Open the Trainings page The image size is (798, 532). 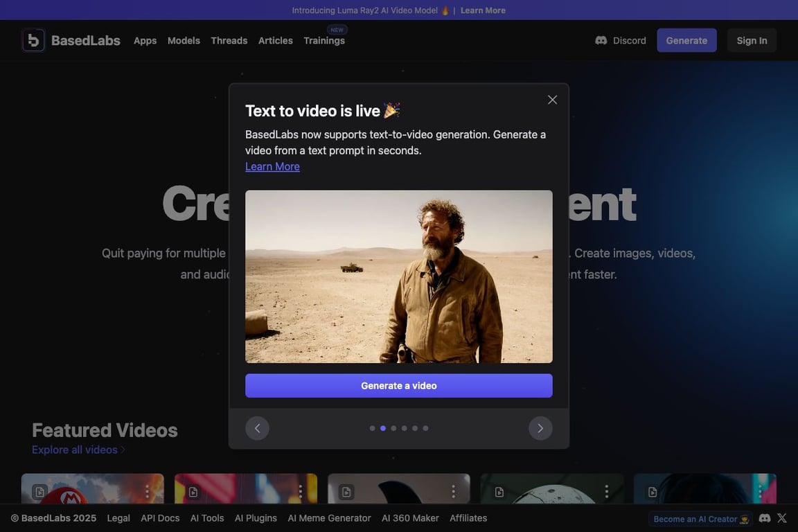[324, 41]
